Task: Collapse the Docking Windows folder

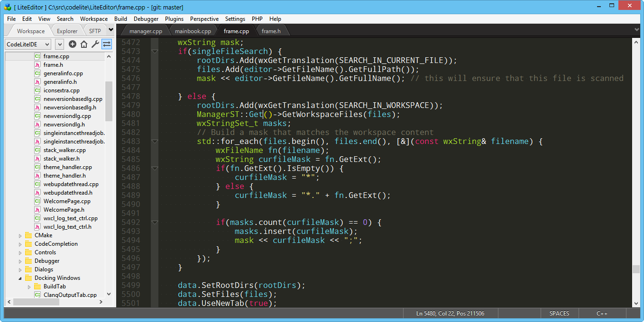Action: pos(19,277)
